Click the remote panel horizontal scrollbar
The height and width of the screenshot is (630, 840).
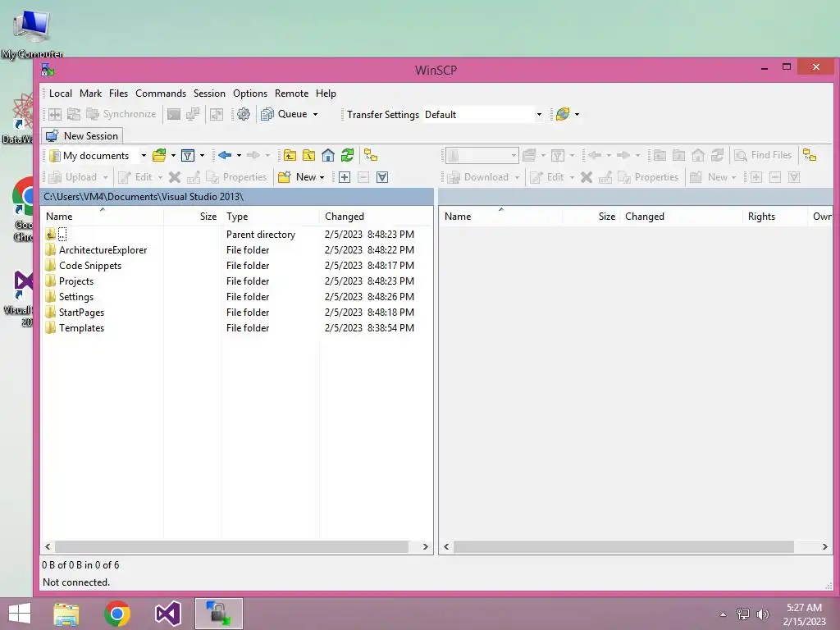click(x=623, y=546)
